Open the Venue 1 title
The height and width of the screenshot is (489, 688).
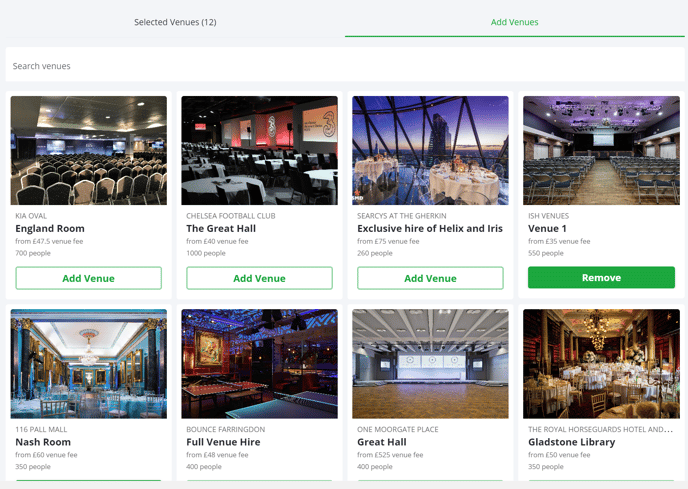[x=547, y=228]
